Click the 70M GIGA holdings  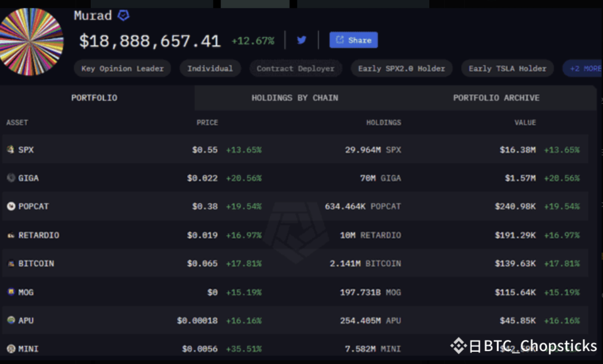click(x=381, y=178)
